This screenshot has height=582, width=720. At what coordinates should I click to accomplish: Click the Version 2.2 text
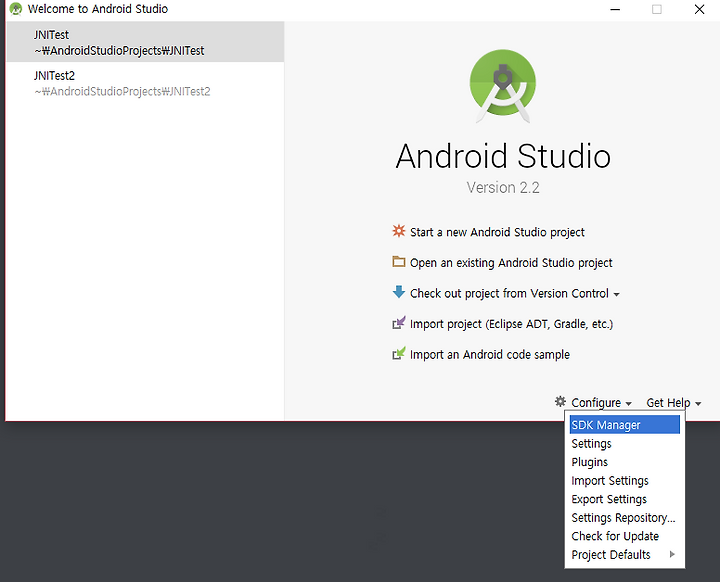point(503,187)
